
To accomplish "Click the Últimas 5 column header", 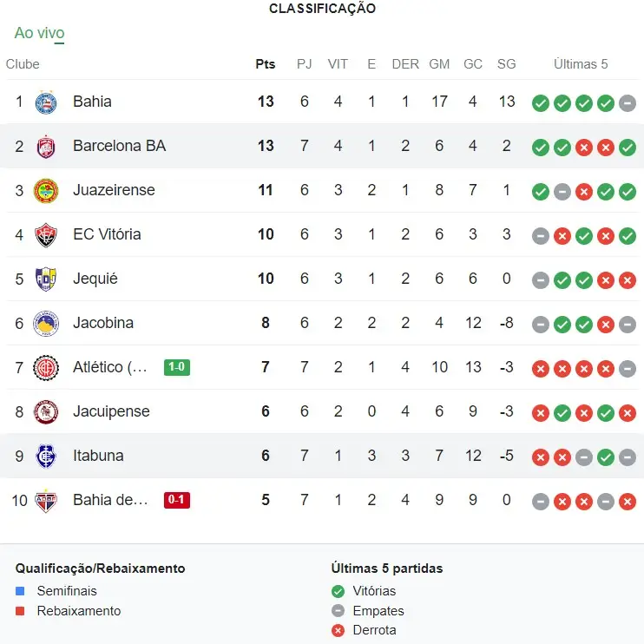I will tap(581, 64).
